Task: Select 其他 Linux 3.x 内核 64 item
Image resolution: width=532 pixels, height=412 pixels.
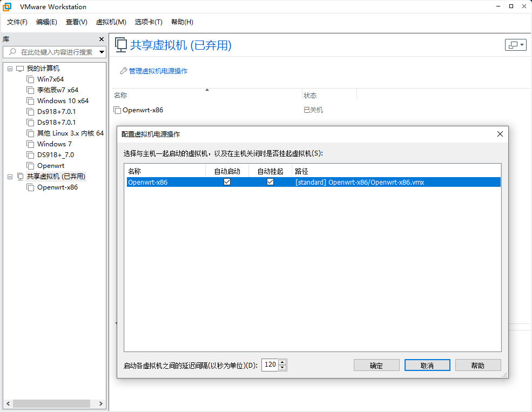Action: 70,133
